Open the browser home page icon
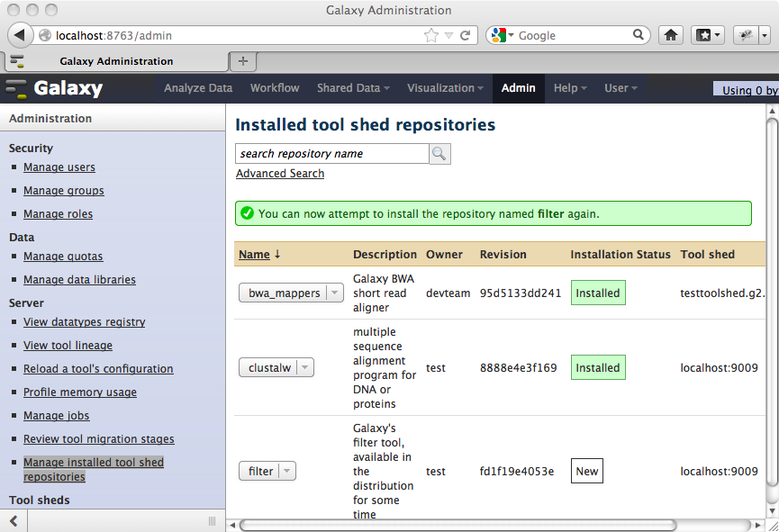Image resolution: width=779 pixels, height=532 pixels. [x=671, y=35]
